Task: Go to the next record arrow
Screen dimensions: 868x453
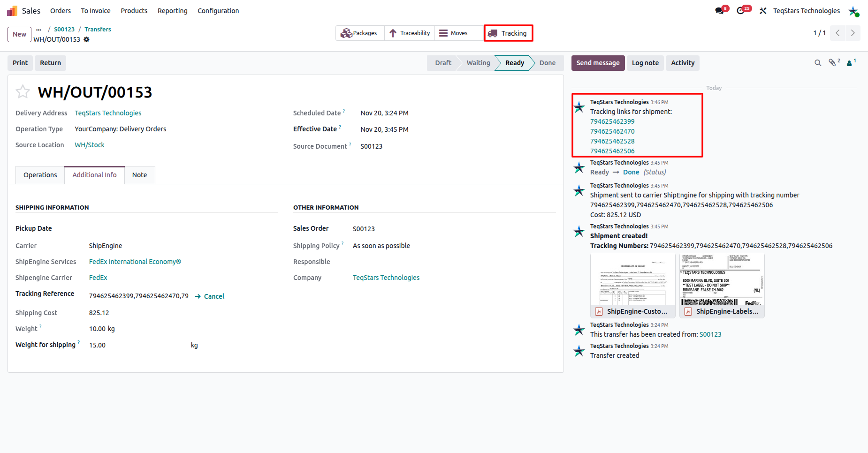Action: (853, 33)
